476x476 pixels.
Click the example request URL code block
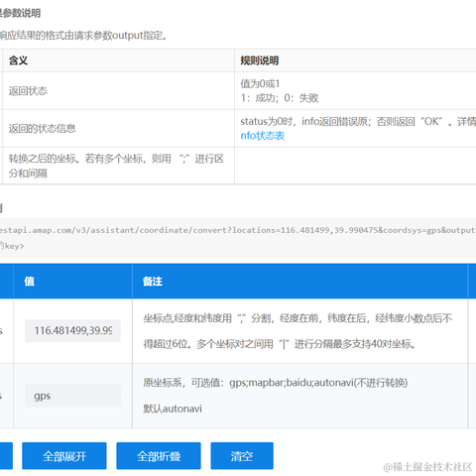(x=238, y=238)
